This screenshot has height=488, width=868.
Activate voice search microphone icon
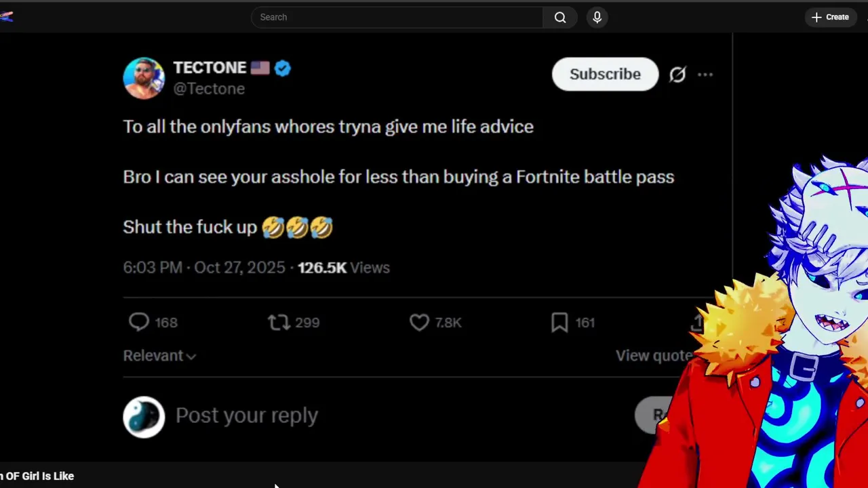pos(597,18)
